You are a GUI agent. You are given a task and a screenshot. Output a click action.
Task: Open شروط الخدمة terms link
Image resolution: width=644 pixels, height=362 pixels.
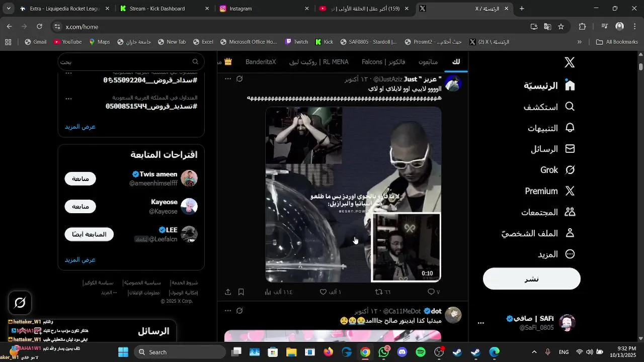[x=184, y=283]
